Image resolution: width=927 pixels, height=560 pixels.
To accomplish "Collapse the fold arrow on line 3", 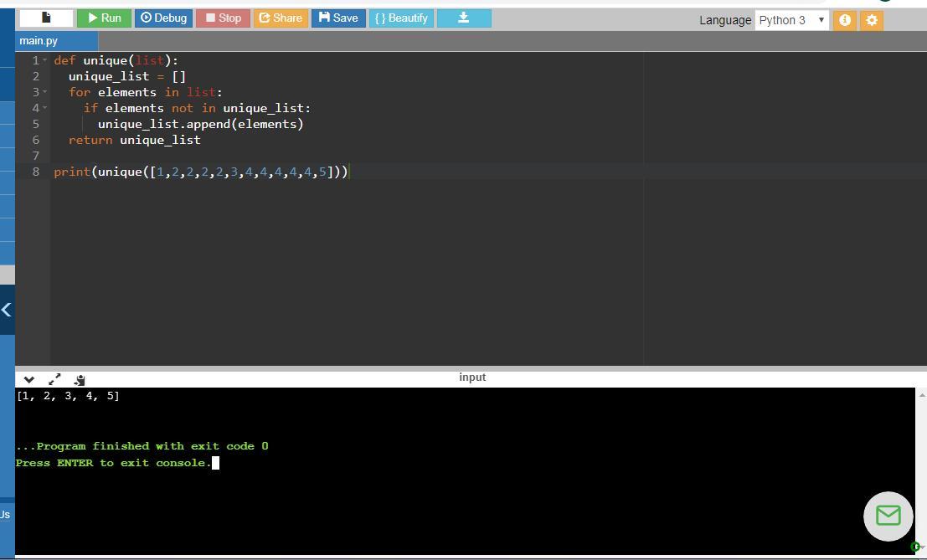I will [45, 91].
